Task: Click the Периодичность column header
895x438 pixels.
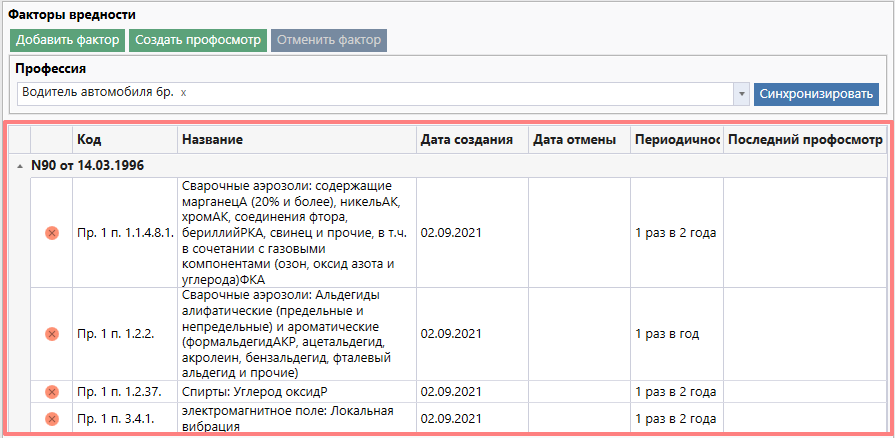Action: (x=676, y=139)
